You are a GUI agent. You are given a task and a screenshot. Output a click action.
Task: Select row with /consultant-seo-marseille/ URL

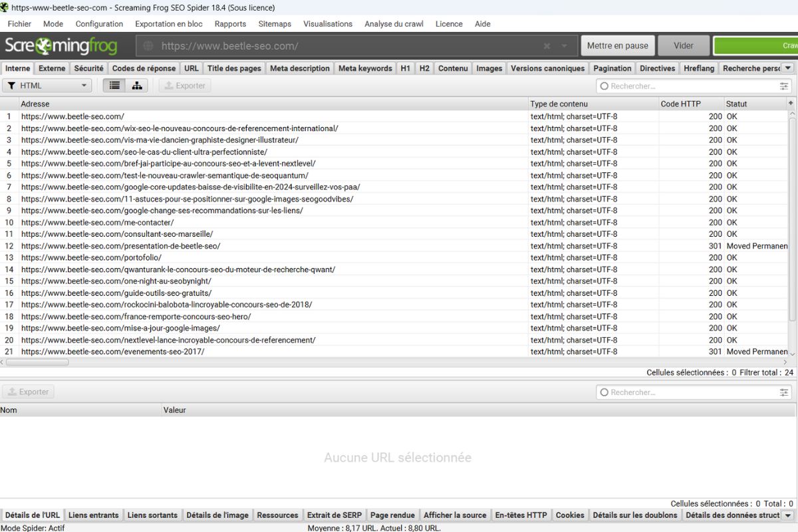click(x=394, y=234)
